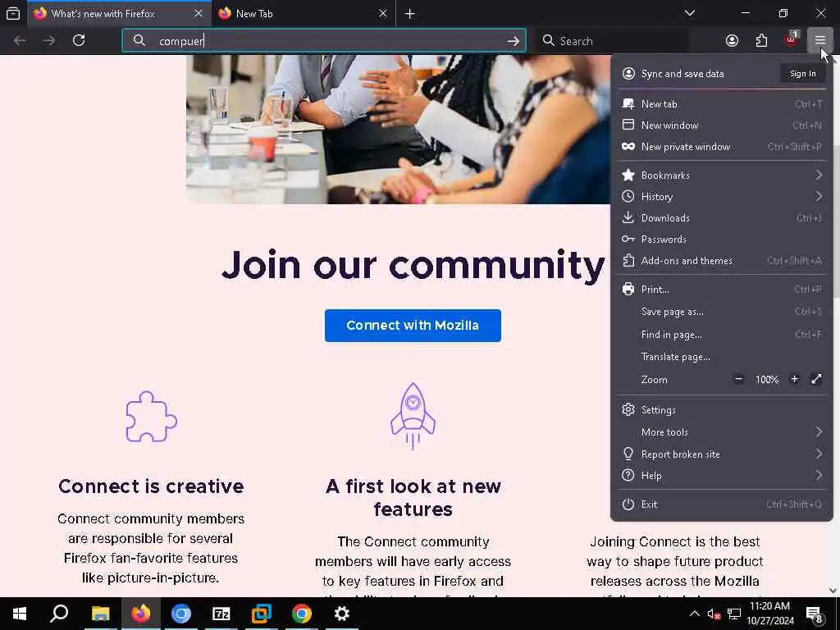Click the Search box in toolbar
Viewport: 840px width, 630px height.
(612, 41)
